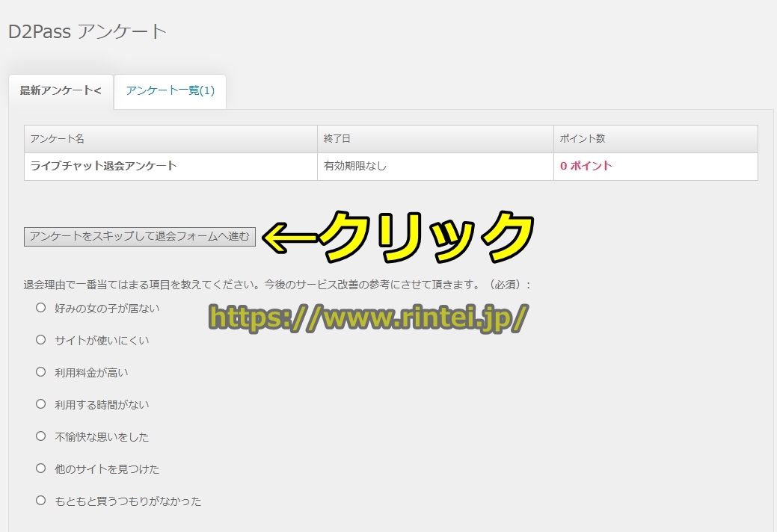Click the https://www.rintei.jp/ watermark text
777x532 pixels.
(368, 318)
